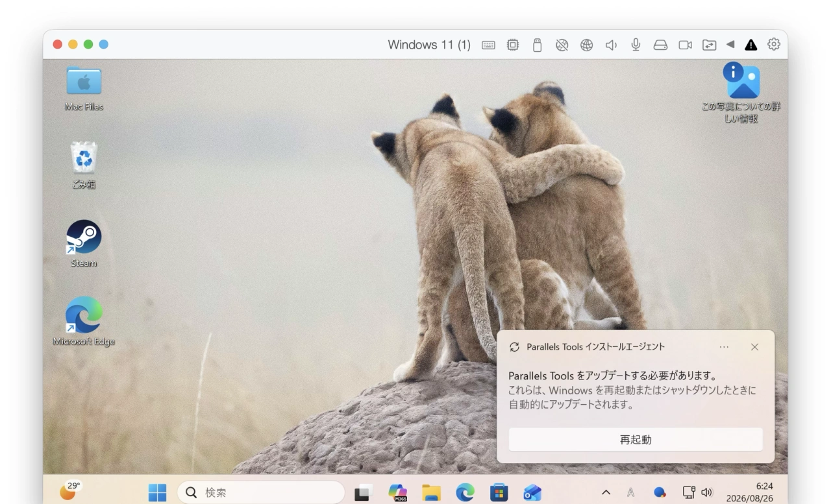Click the blue full-screen window button

coord(104,45)
